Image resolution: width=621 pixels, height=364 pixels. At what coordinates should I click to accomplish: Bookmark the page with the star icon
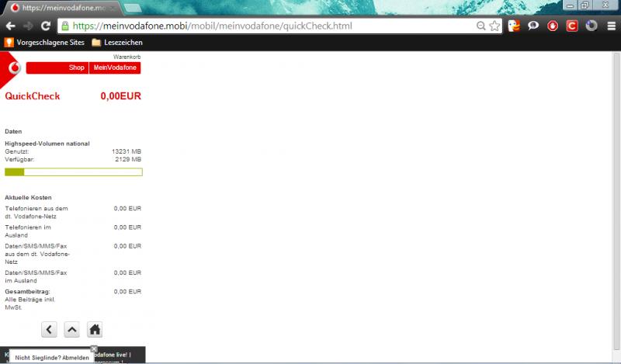pos(494,26)
